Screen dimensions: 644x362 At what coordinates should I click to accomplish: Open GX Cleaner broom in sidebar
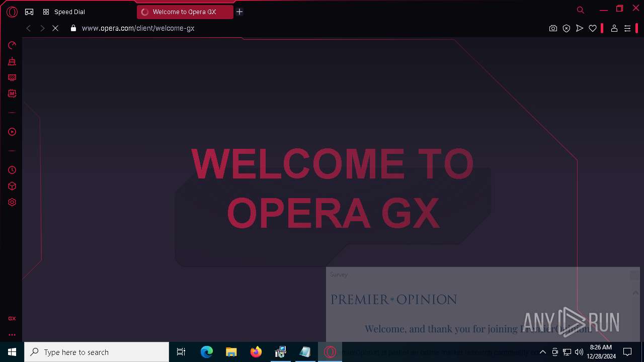click(12, 61)
